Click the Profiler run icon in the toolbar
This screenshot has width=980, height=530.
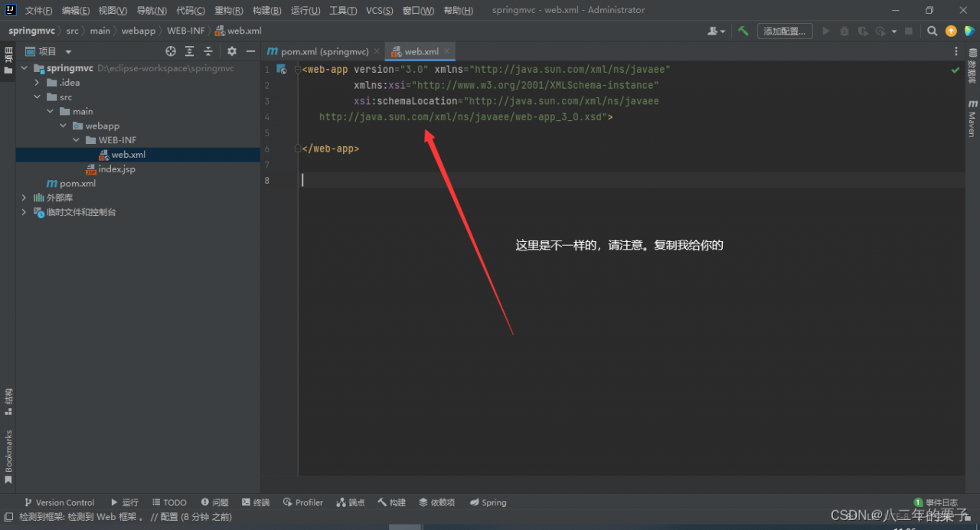coord(880,31)
